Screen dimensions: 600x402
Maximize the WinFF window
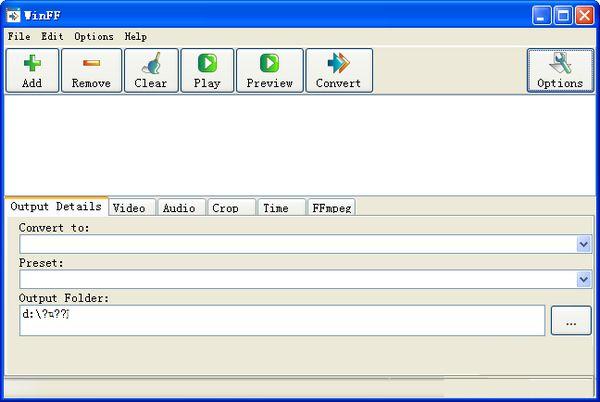coord(563,16)
